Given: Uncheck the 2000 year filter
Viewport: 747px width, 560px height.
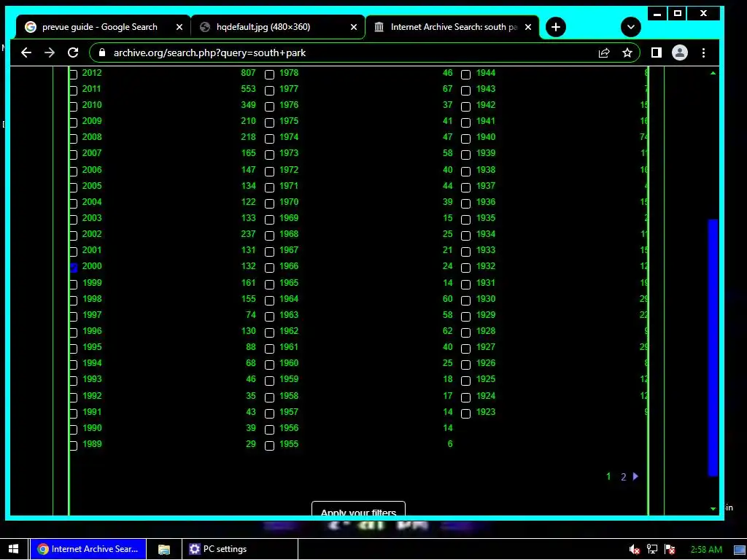Looking at the screenshot, I should [74, 268].
